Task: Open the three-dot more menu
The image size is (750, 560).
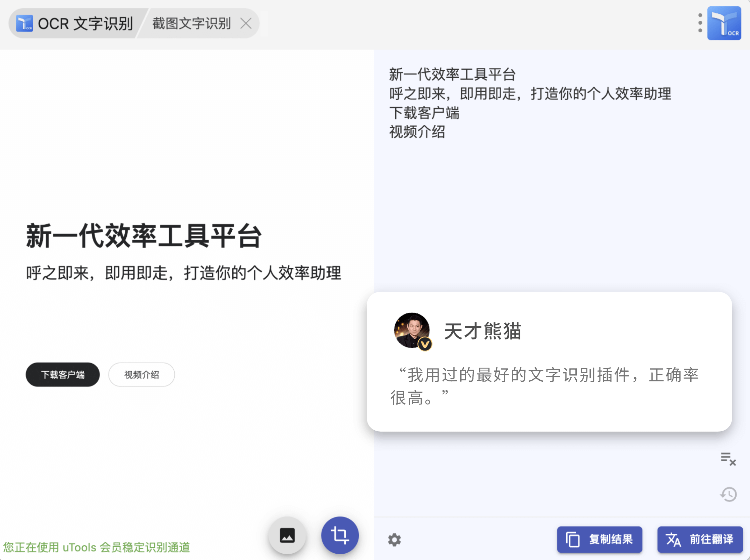Action: click(x=700, y=23)
